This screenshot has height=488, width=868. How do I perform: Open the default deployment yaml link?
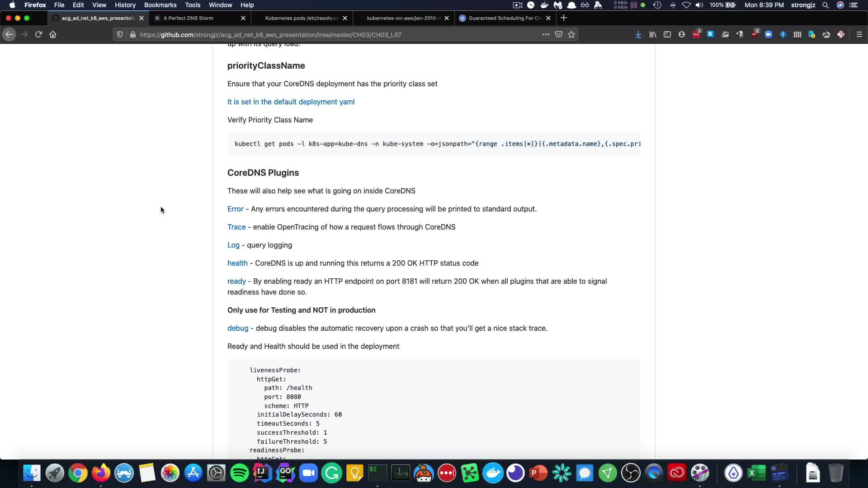point(291,102)
